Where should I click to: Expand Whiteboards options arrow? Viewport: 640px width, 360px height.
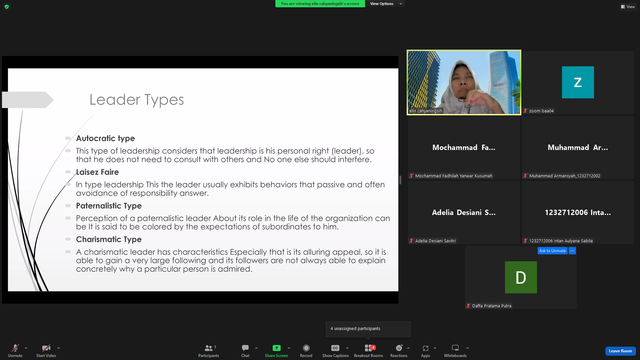click(467, 348)
